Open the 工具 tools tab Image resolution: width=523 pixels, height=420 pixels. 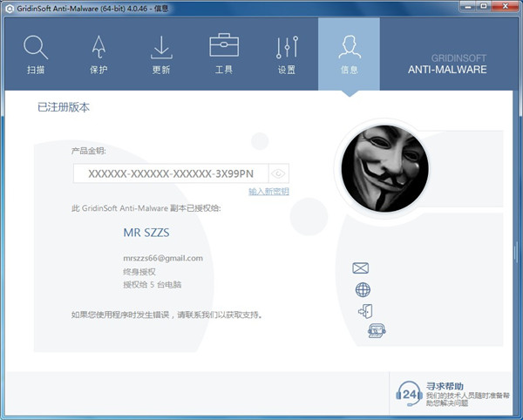[224, 54]
